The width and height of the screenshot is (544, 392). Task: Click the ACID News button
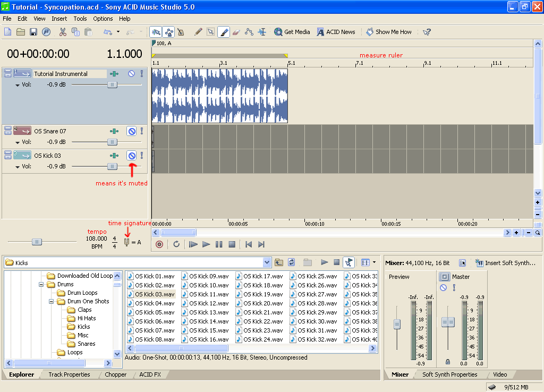pyautogui.click(x=336, y=32)
